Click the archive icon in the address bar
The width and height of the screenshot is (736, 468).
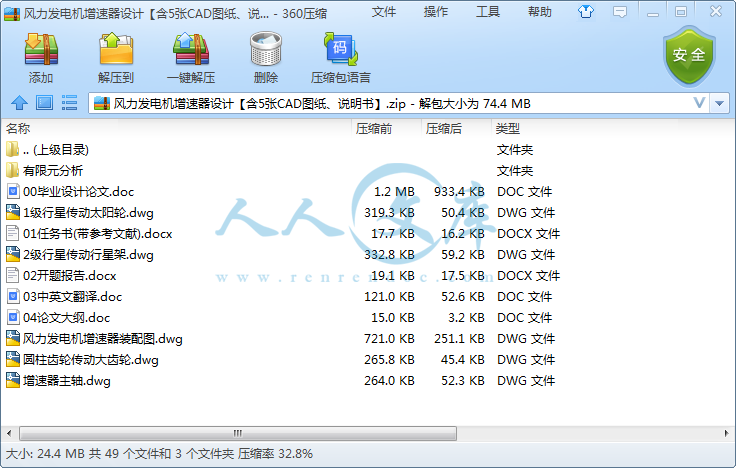102,103
